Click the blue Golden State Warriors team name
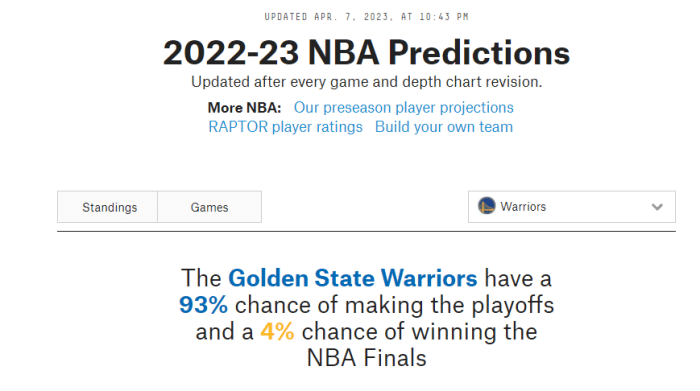Image resolution: width=700 pixels, height=391 pixels. tap(353, 278)
